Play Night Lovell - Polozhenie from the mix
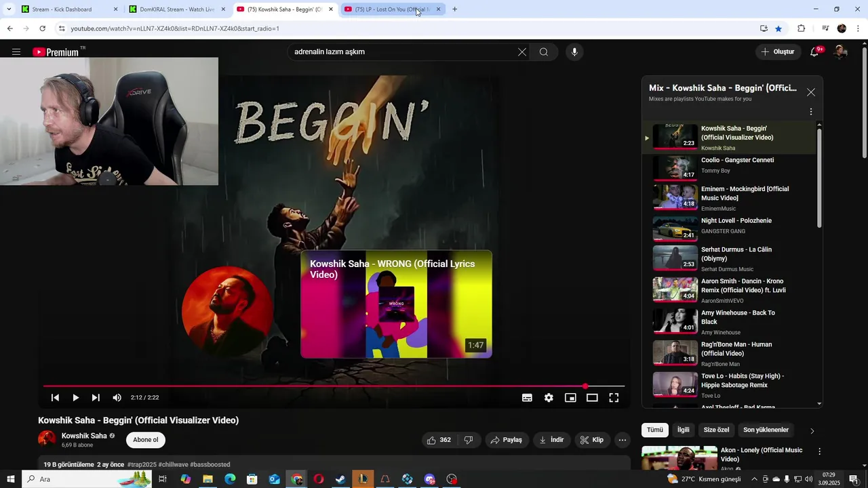Viewport: 868px width, 488px height. coord(729,229)
